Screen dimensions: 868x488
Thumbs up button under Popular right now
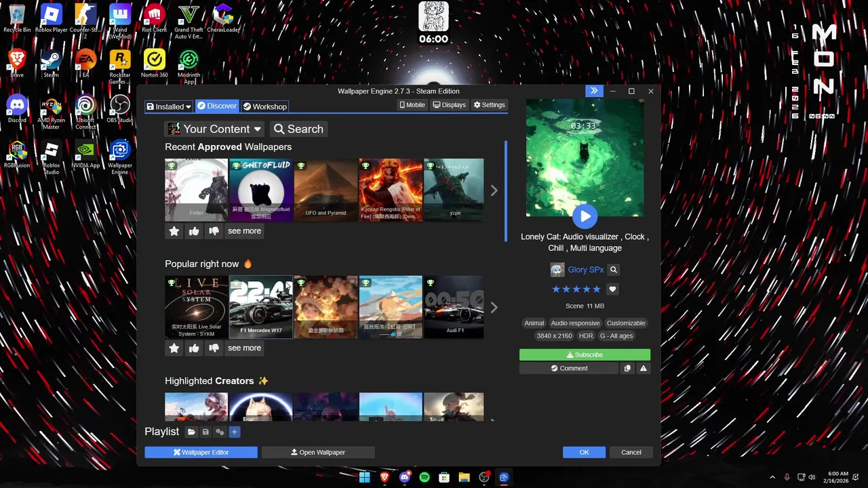tap(194, 348)
